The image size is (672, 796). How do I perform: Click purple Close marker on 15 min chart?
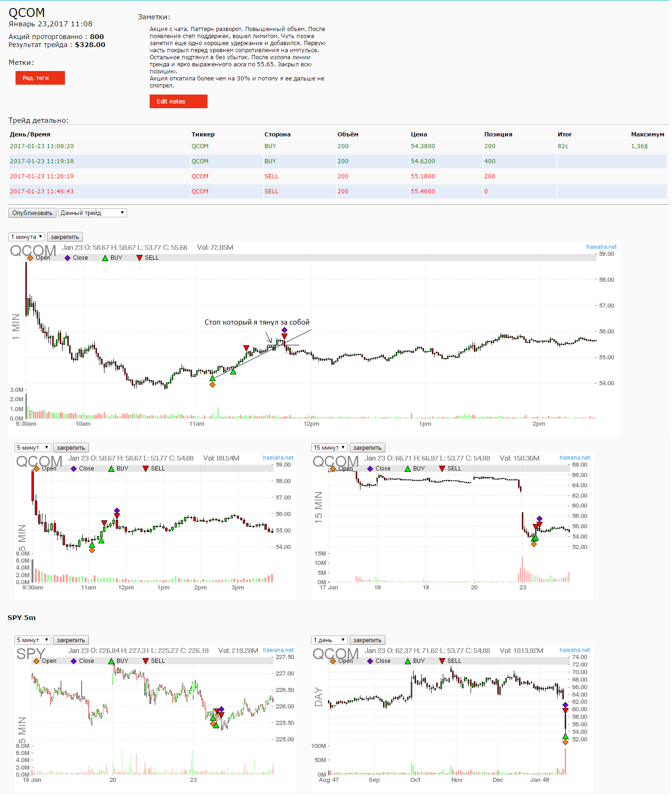539,518
